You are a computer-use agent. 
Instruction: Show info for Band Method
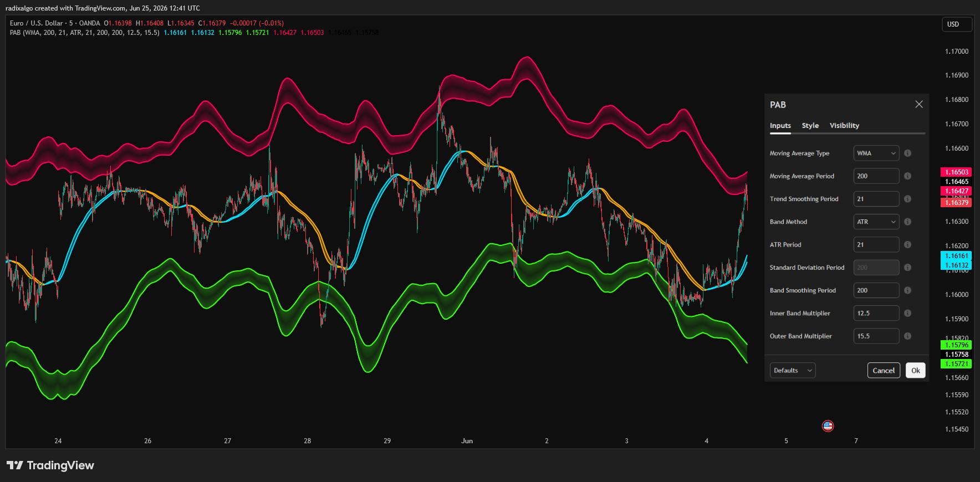click(x=907, y=222)
